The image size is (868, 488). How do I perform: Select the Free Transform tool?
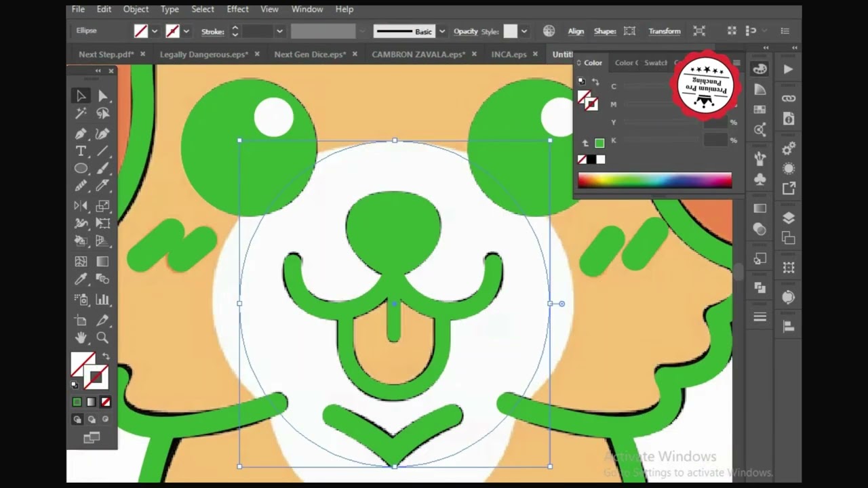103,223
